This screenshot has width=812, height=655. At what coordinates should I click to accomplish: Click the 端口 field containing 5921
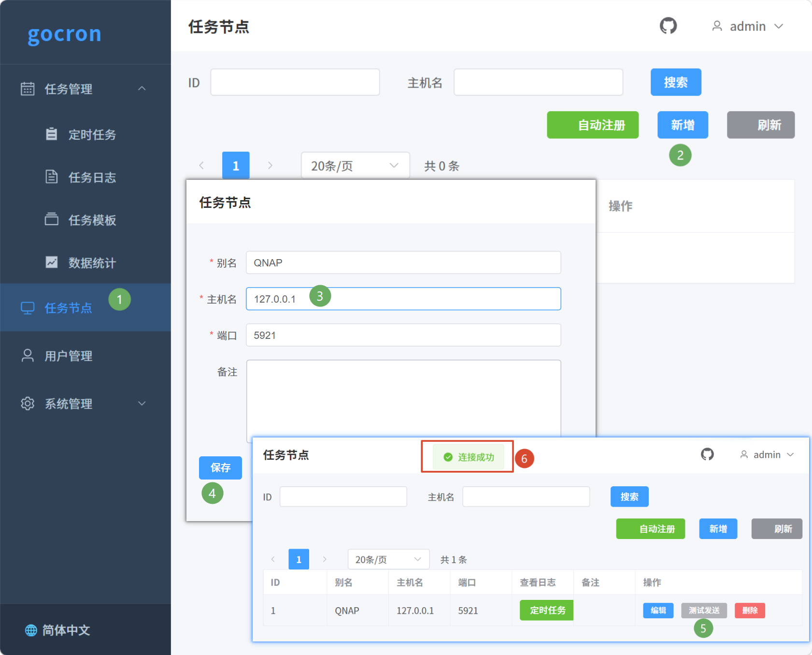403,335
